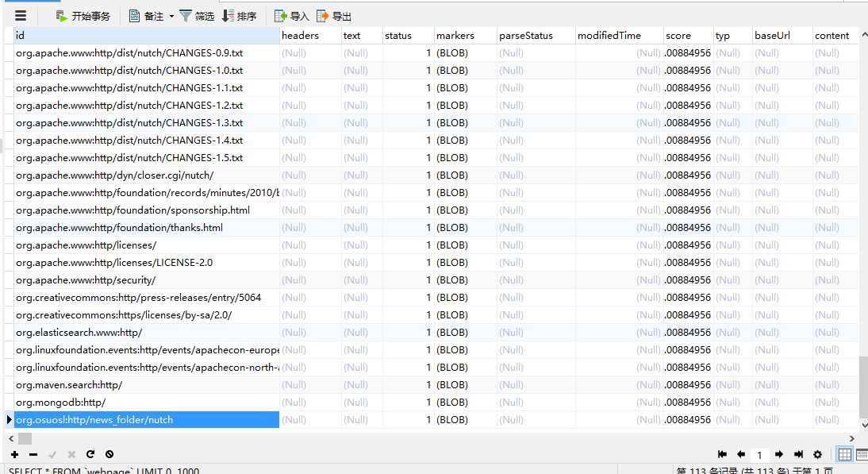Open the Filter (筛选) tool

pyautogui.click(x=197, y=16)
